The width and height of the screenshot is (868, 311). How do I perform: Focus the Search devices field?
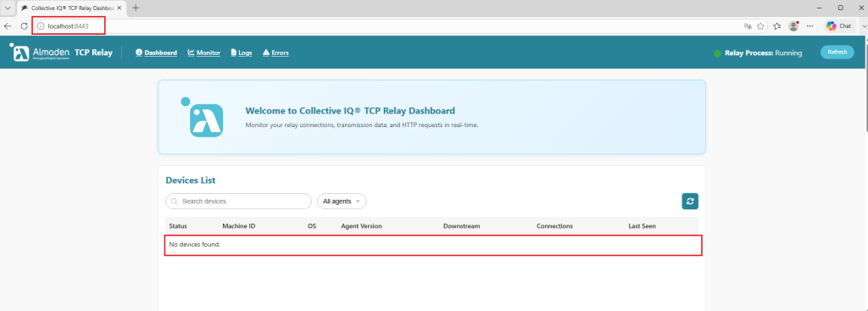point(238,202)
